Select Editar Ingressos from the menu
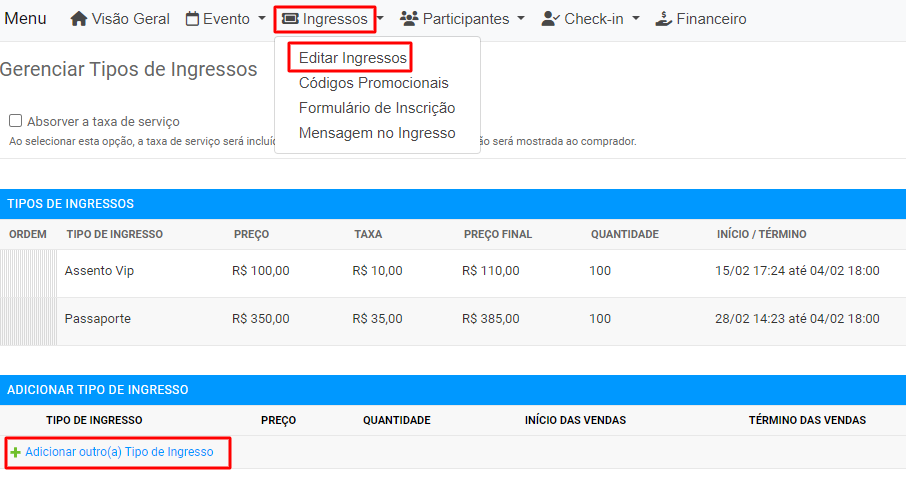The height and width of the screenshot is (482, 906). point(352,58)
